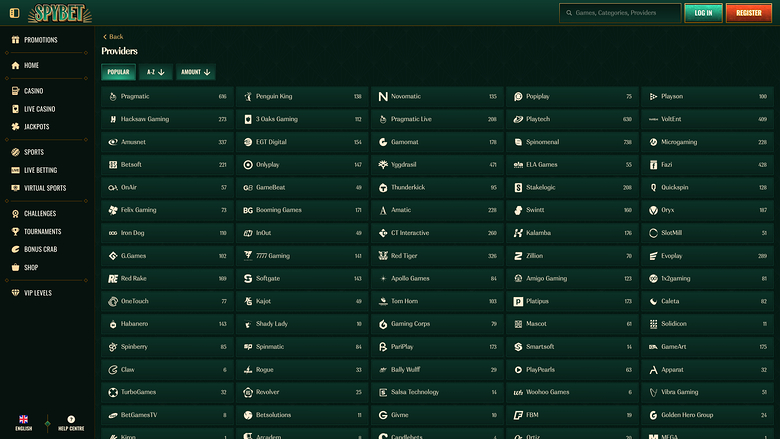Click the Sports ball icon
This screenshot has width=780, height=439.
pyautogui.click(x=15, y=152)
